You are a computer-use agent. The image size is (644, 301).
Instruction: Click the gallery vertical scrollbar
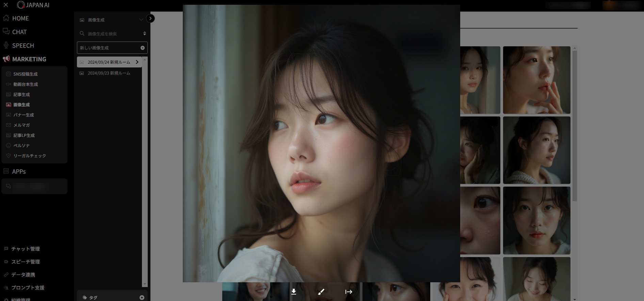tap(575, 126)
